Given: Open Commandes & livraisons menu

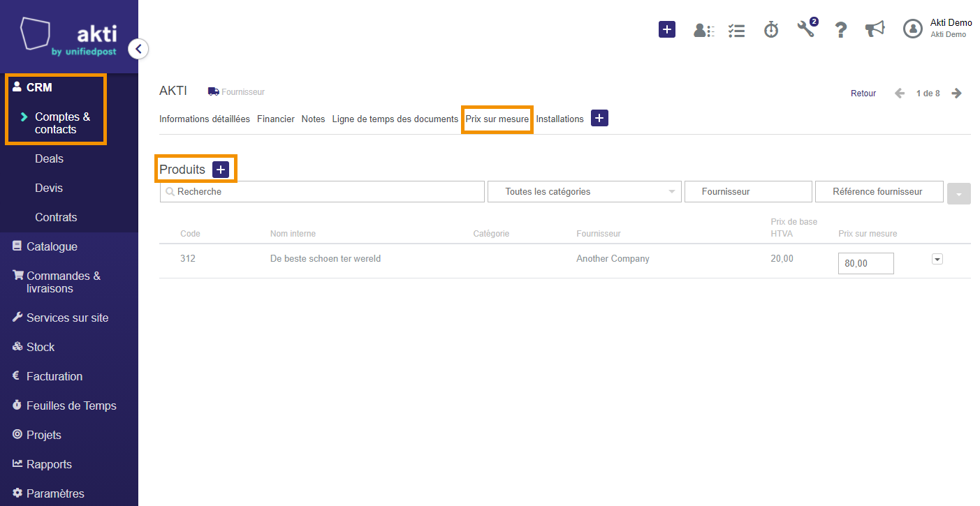Looking at the screenshot, I should coord(64,282).
